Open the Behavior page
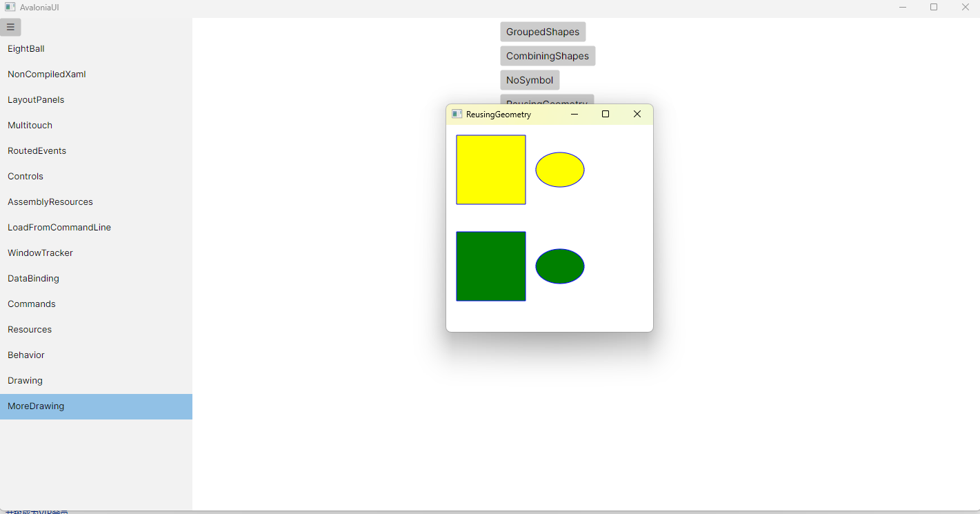980x514 pixels. [x=96, y=355]
